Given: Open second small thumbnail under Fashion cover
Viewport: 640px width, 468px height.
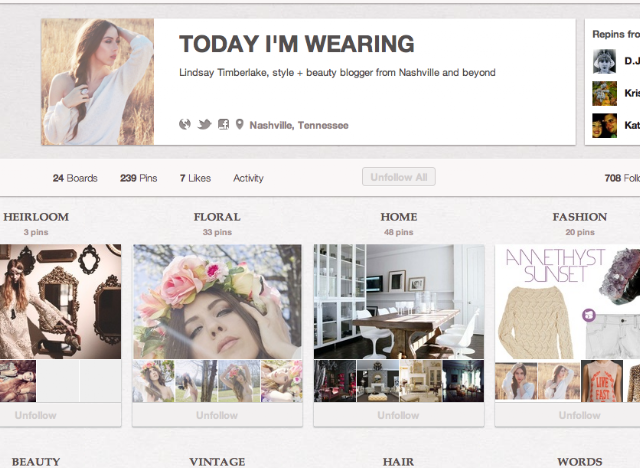Looking at the screenshot, I should (559, 381).
